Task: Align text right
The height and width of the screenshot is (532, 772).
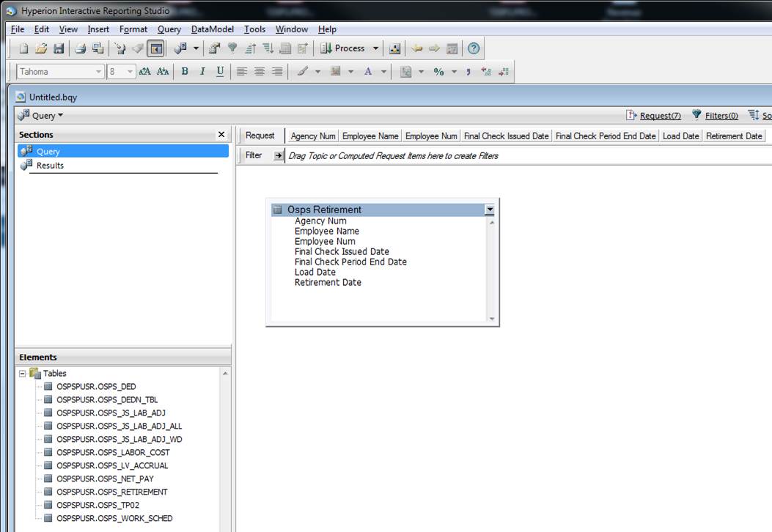Action: 277,72
